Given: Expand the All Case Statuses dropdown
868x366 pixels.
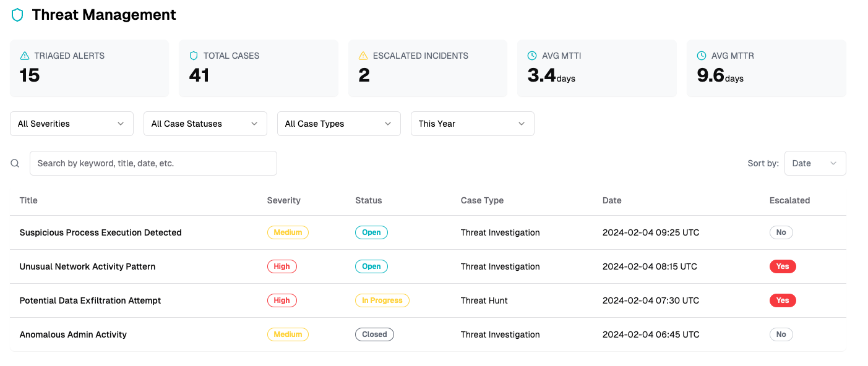Looking at the screenshot, I should (205, 124).
